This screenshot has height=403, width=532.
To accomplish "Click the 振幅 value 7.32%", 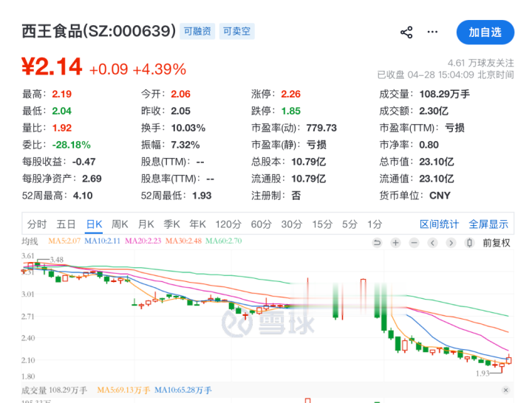I will tap(185, 145).
